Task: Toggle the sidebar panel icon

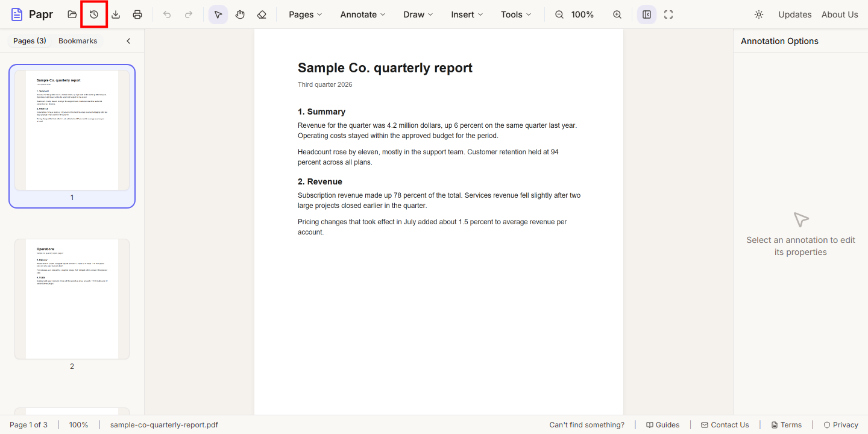Action: pyautogui.click(x=647, y=14)
